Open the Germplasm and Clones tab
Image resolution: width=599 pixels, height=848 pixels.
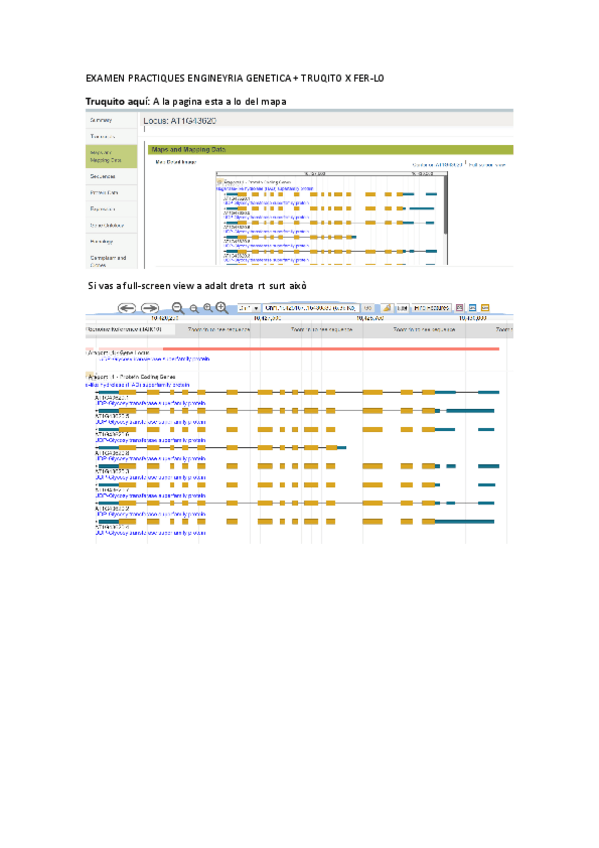tap(111, 261)
